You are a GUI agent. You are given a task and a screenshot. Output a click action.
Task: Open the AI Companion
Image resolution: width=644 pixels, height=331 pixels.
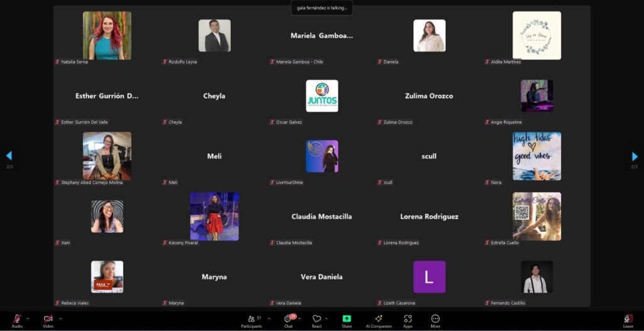379,321
